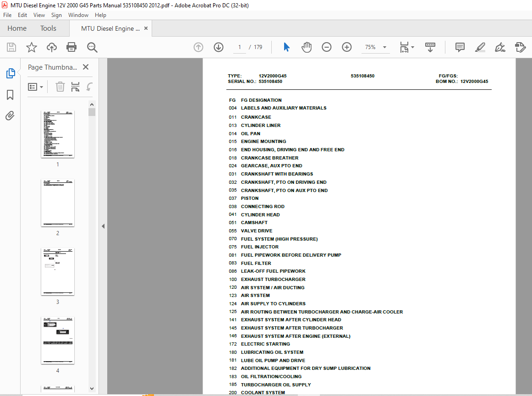The width and height of the screenshot is (532, 396).
Task: Select page 2 thumbnail
Action: [58, 203]
